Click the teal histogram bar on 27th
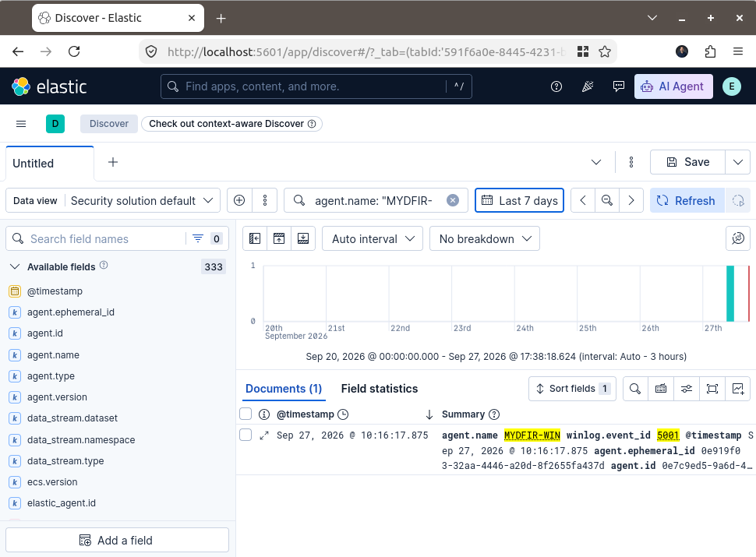The image size is (756, 557). 730,294
